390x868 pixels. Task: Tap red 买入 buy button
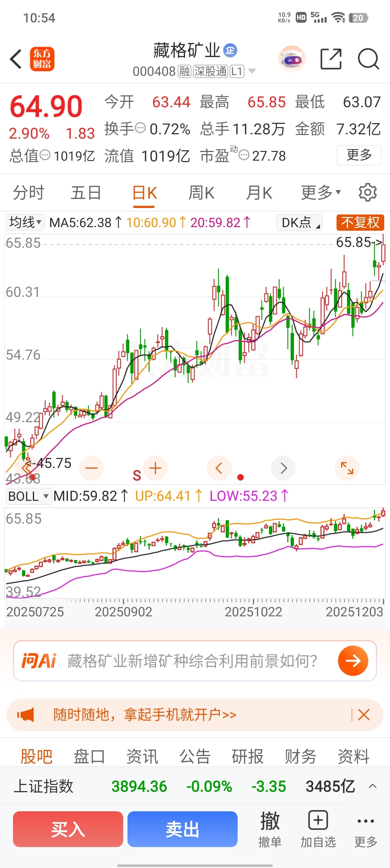[x=68, y=829]
